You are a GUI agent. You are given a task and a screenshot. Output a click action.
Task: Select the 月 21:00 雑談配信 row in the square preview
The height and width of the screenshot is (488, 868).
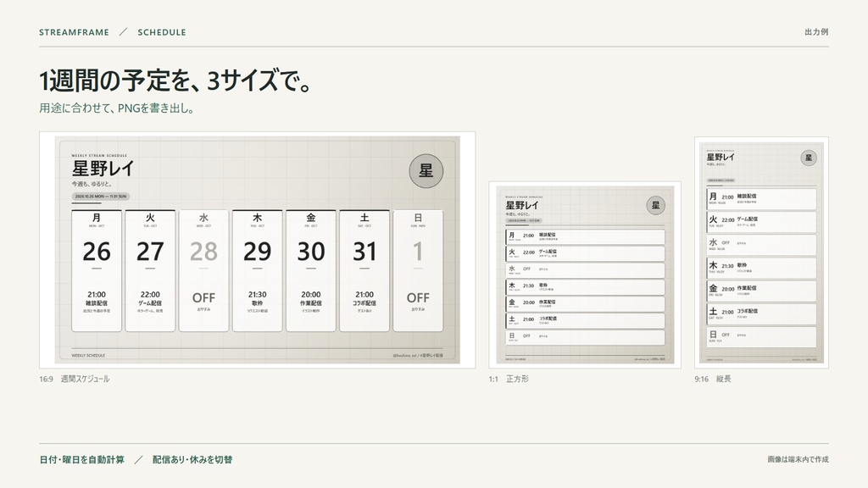(x=585, y=237)
